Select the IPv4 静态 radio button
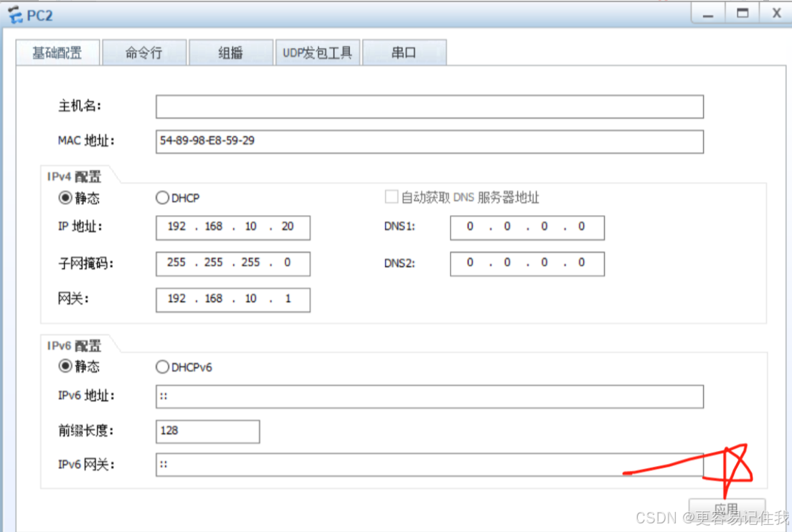Screen dimensions: 792x532 click(x=65, y=197)
